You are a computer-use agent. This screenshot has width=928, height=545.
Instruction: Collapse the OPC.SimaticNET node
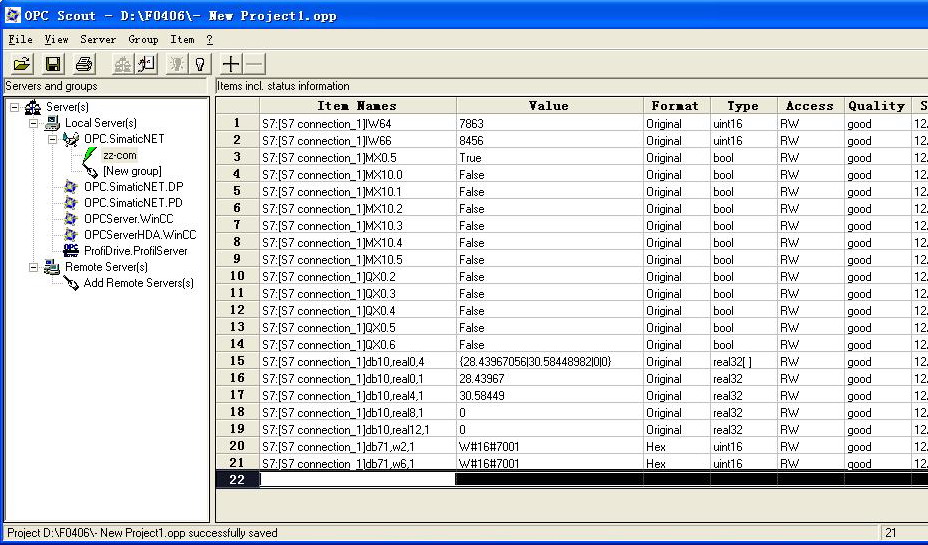52,139
